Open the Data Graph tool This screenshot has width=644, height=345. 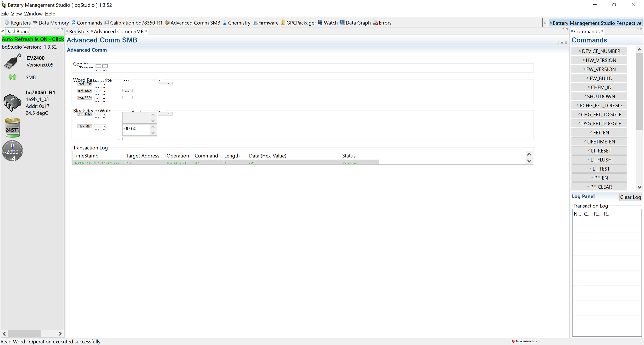pos(355,23)
